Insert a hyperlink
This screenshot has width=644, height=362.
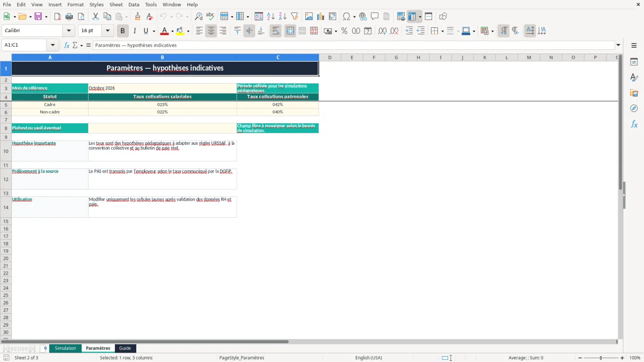[x=363, y=17]
